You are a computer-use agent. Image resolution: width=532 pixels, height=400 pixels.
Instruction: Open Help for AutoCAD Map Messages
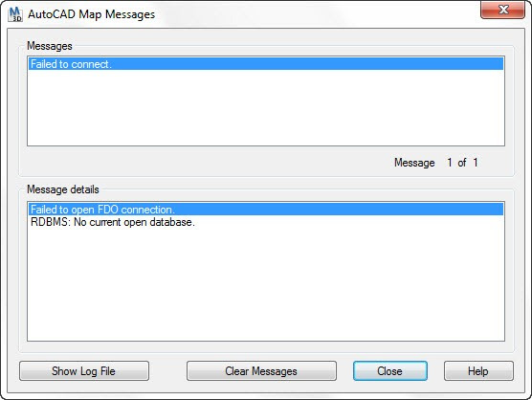click(478, 371)
